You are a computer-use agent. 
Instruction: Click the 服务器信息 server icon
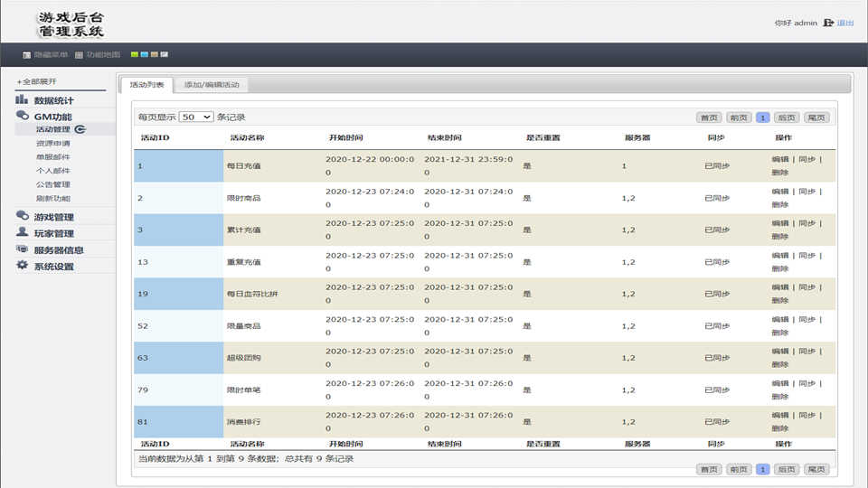tap(22, 249)
